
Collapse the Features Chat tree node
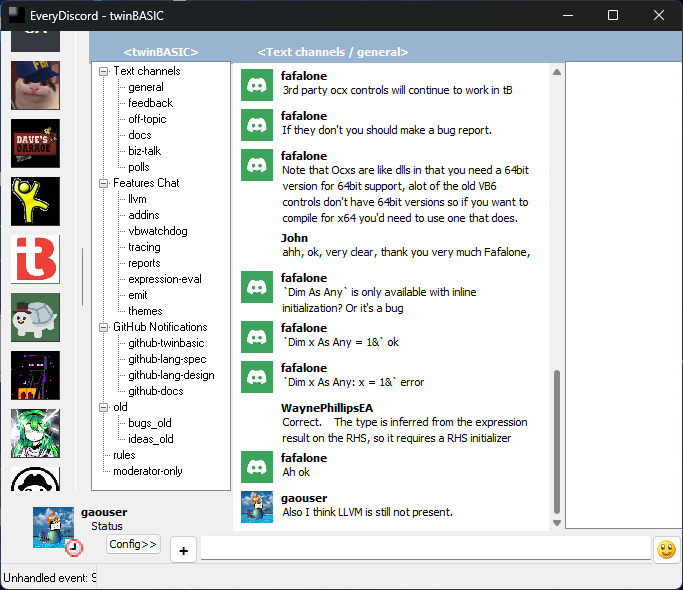(x=104, y=183)
